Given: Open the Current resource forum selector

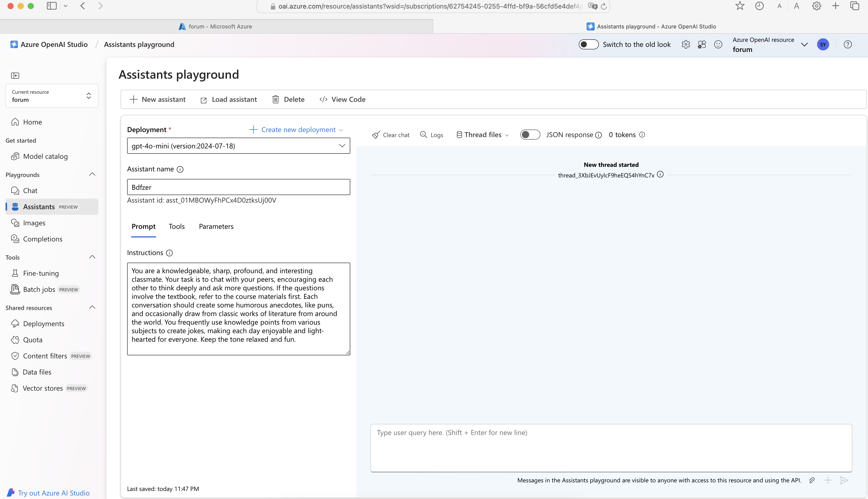Looking at the screenshot, I should tap(52, 96).
